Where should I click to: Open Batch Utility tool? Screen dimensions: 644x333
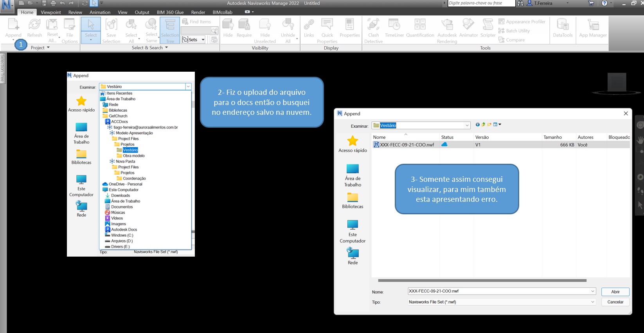click(514, 31)
